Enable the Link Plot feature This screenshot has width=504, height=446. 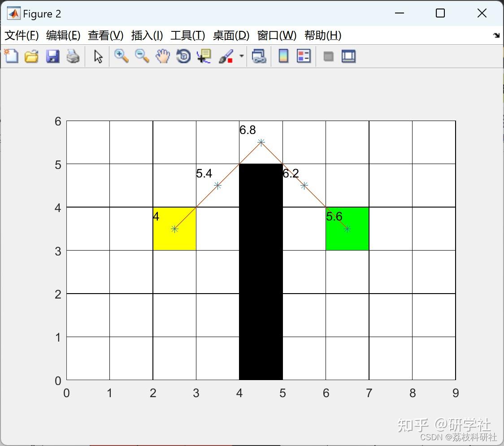259,56
